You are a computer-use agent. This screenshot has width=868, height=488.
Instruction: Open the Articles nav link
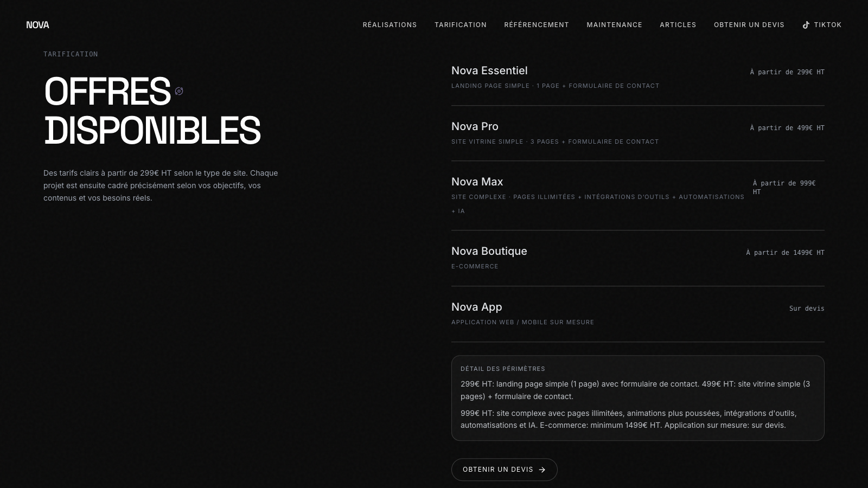(678, 25)
